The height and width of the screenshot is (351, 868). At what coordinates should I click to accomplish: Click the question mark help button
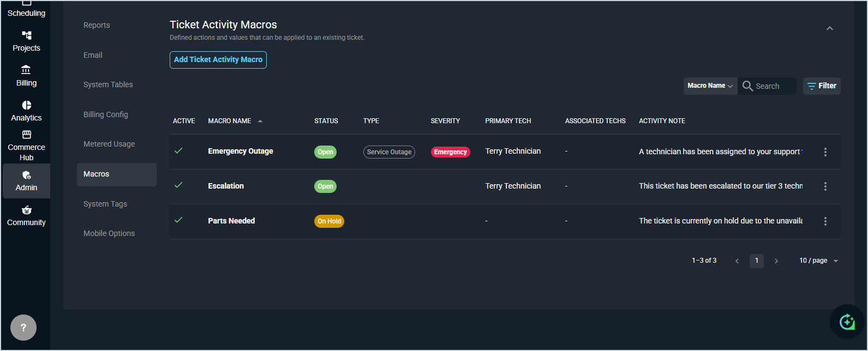pyautogui.click(x=23, y=328)
